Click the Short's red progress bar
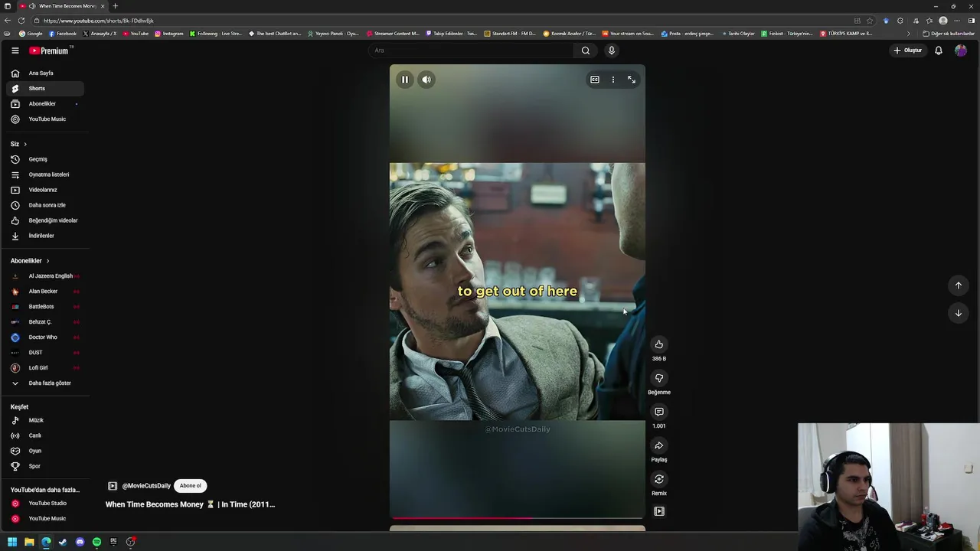This screenshot has height=551, width=980. tap(518, 518)
